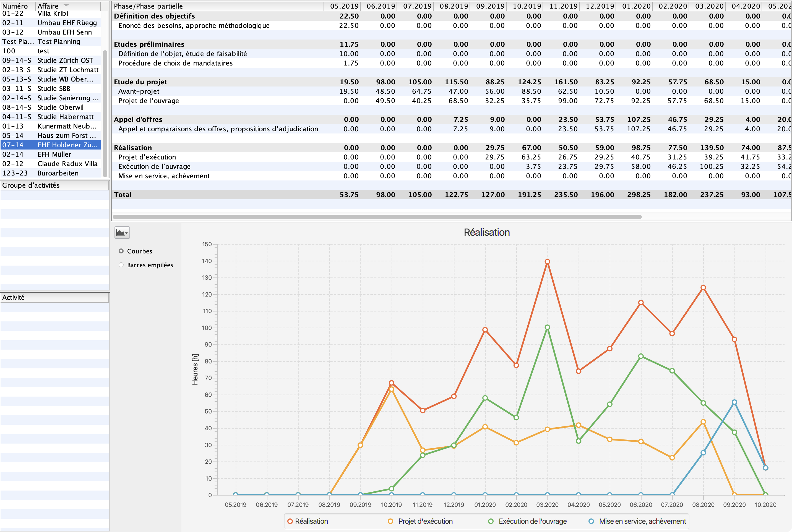792x532 pixels.
Task: Select the Haus zum Forst row
Action: point(51,135)
